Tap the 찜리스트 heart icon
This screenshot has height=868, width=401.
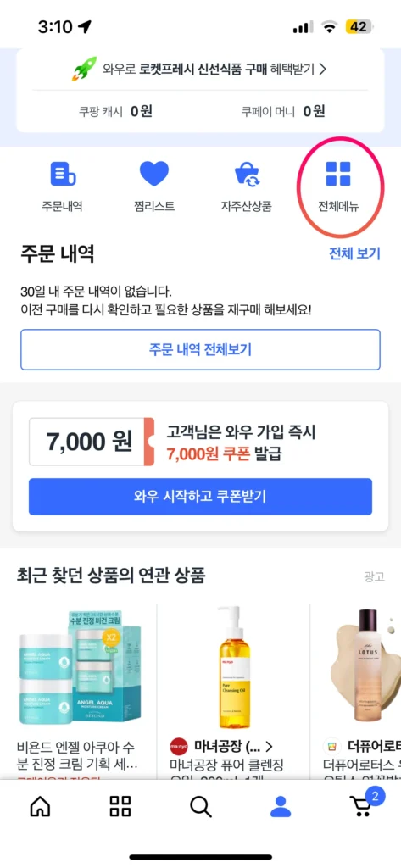(x=154, y=174)
